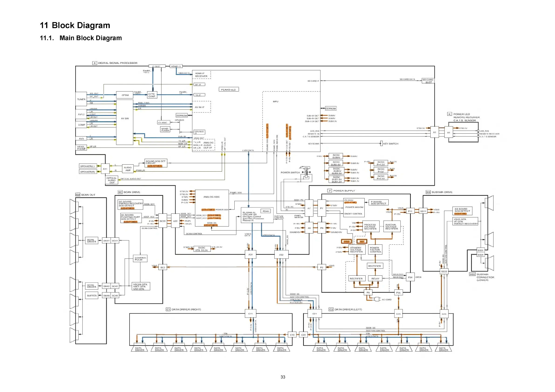
Task: Select the AUDIO AMP block
Action: point(128,169)
